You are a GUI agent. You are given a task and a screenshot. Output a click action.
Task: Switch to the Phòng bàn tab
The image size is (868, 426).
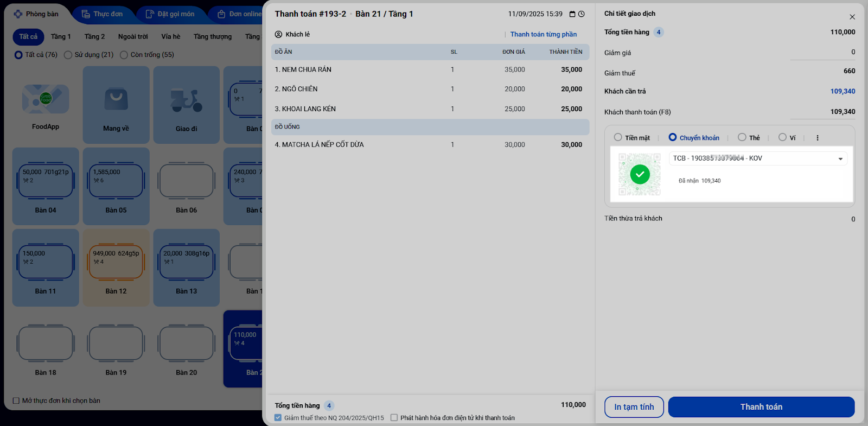(x=36, y=14)
